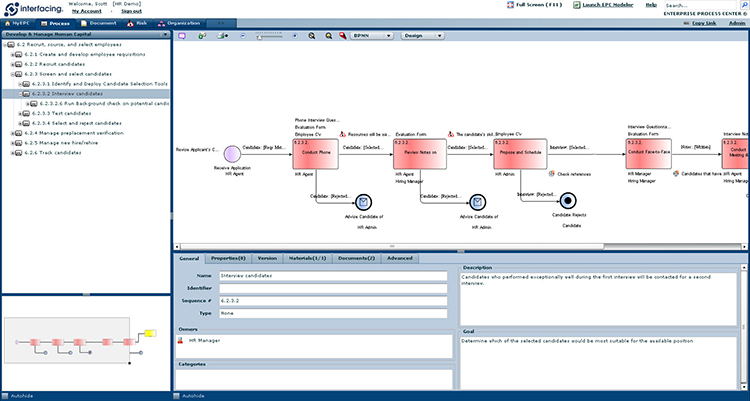Click the Help link
Image resolution: width=750 pixels, height=401 pixels.
coord(651,5)
